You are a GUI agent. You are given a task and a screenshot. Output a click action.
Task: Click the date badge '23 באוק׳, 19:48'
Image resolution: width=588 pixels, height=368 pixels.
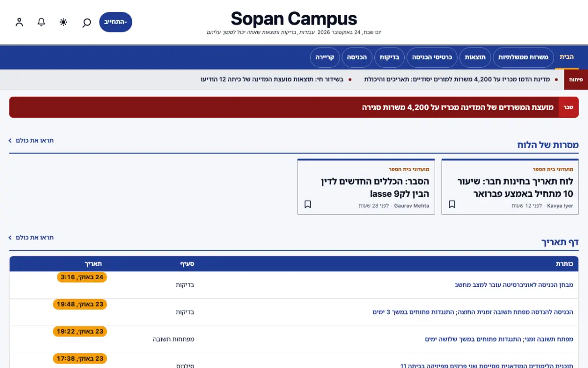[80, 304]
